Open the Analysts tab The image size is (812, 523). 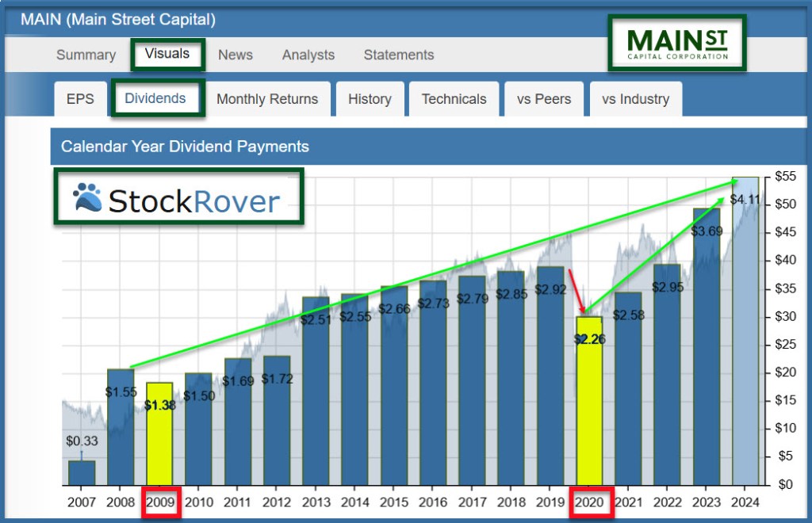[308, 55]
